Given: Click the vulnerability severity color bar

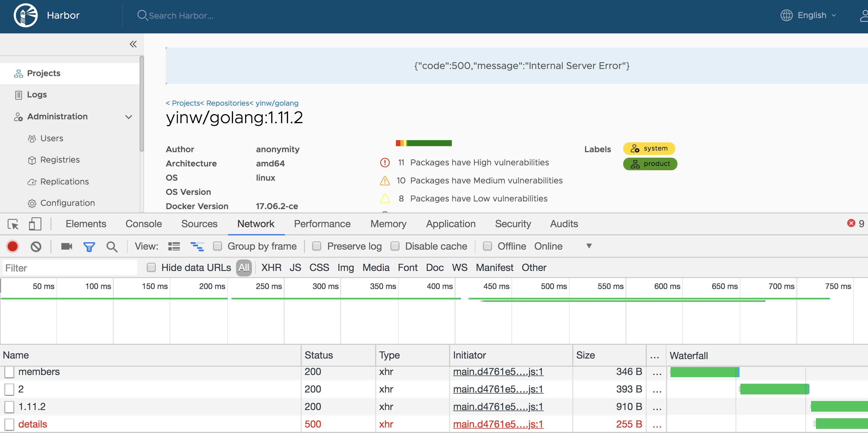Looking at the screenshot, I should point(424,143).
